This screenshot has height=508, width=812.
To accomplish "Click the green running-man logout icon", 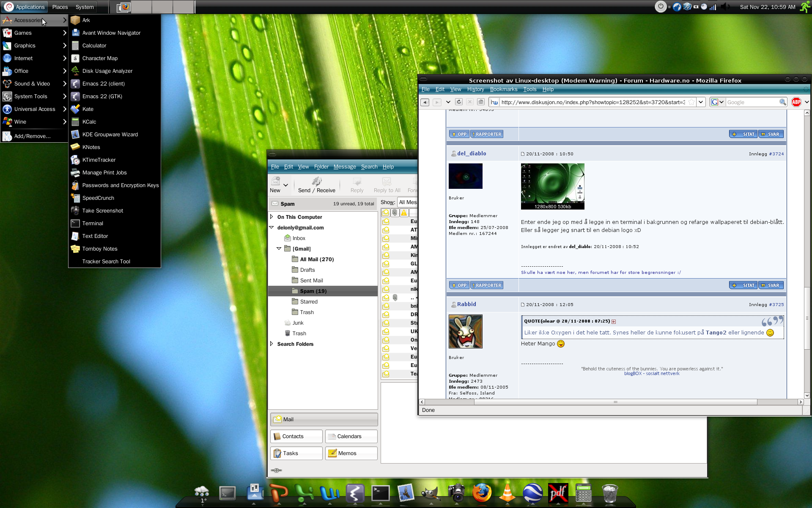I will [805, 7].
